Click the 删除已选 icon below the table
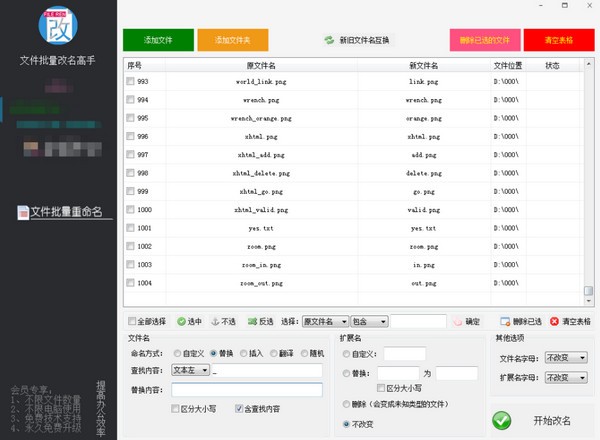This screenshot has width=600, height=440. pos(505,322)
